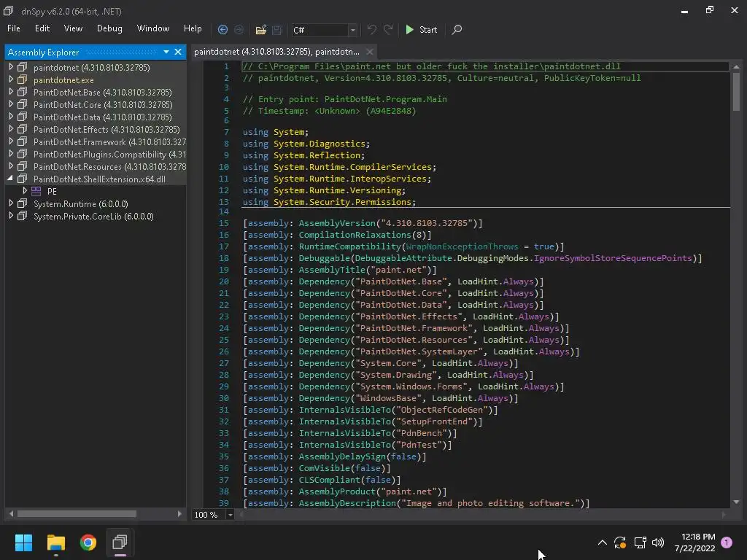Open the Help menu
This screenshot has width=747, height=560.
[193, 28]
